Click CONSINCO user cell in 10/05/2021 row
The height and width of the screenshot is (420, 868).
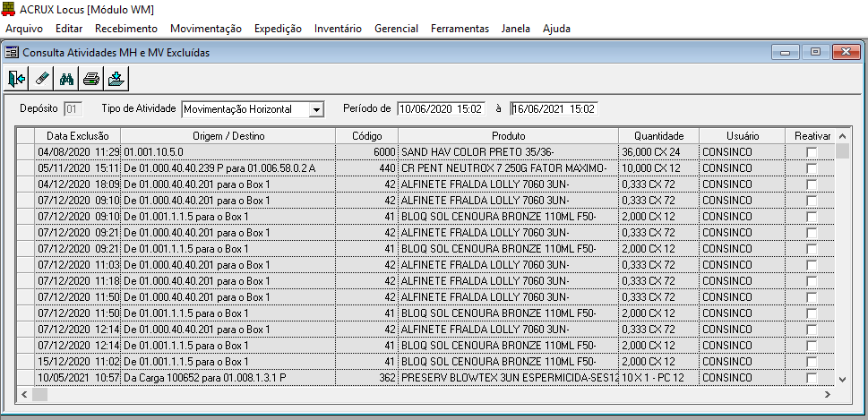[x=743, y=377]
